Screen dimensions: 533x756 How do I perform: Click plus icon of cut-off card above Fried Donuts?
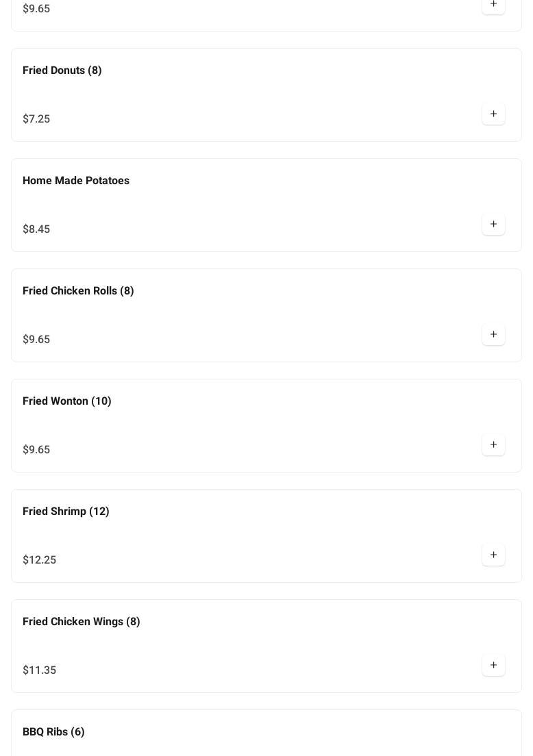pos(493,5)
